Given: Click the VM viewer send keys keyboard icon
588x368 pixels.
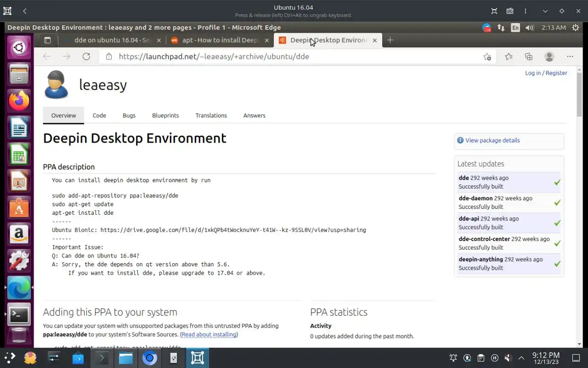Looking at the screenshot, I should point(510,11).
